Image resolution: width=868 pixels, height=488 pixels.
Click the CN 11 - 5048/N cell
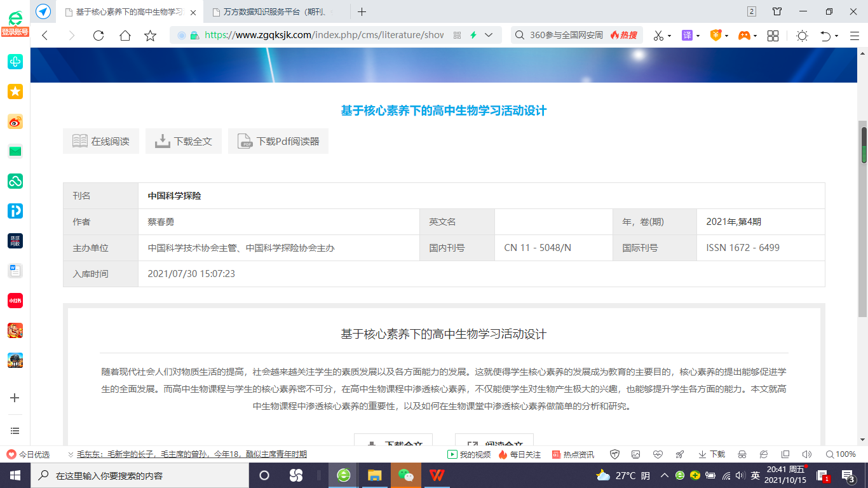click(553, 248)
